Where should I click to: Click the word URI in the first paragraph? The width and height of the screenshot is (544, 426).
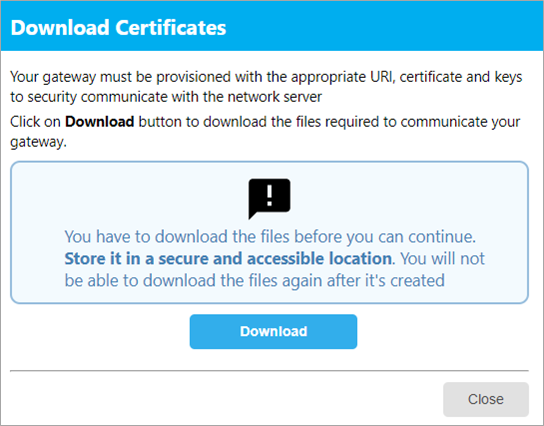click(382, 77)
